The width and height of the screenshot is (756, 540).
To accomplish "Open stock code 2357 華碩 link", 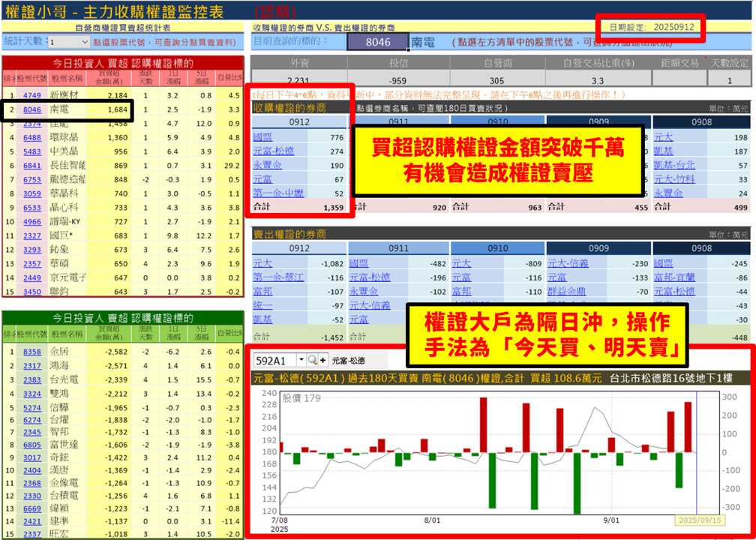I will [x=31, y=264].
